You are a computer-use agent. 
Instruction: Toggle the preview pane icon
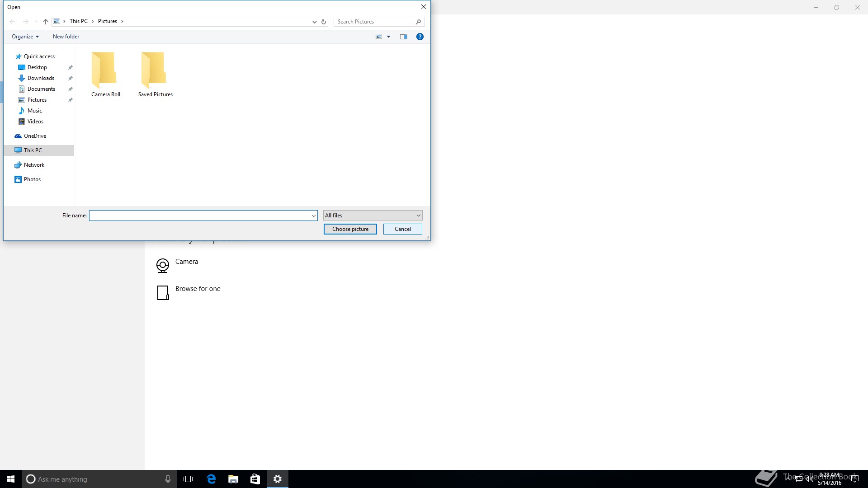click(403, 37)
